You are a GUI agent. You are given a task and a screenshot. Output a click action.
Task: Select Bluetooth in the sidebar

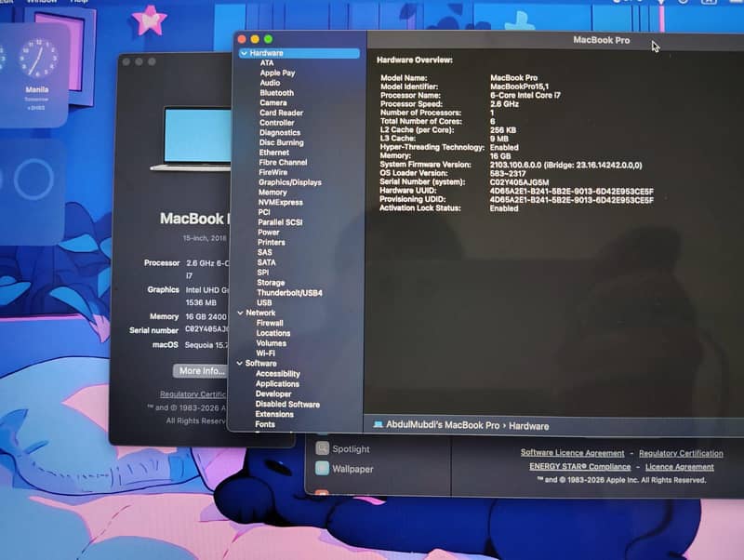click(x=276, y=92)
